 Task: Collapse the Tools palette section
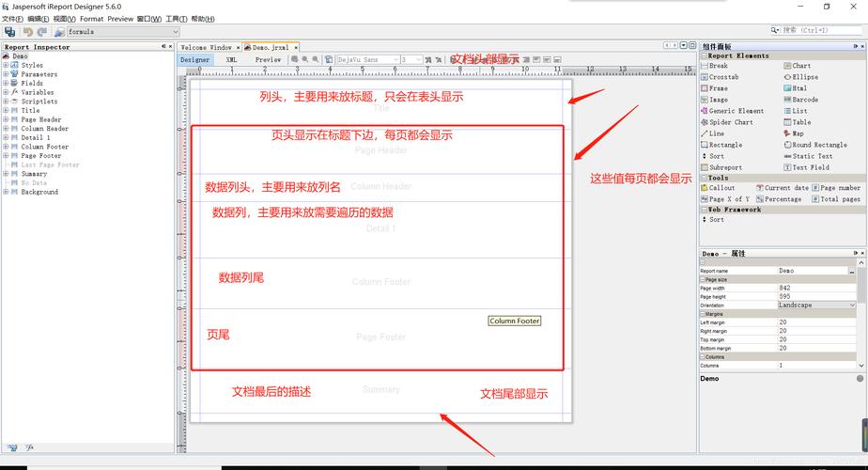click(x=705, y=178)
